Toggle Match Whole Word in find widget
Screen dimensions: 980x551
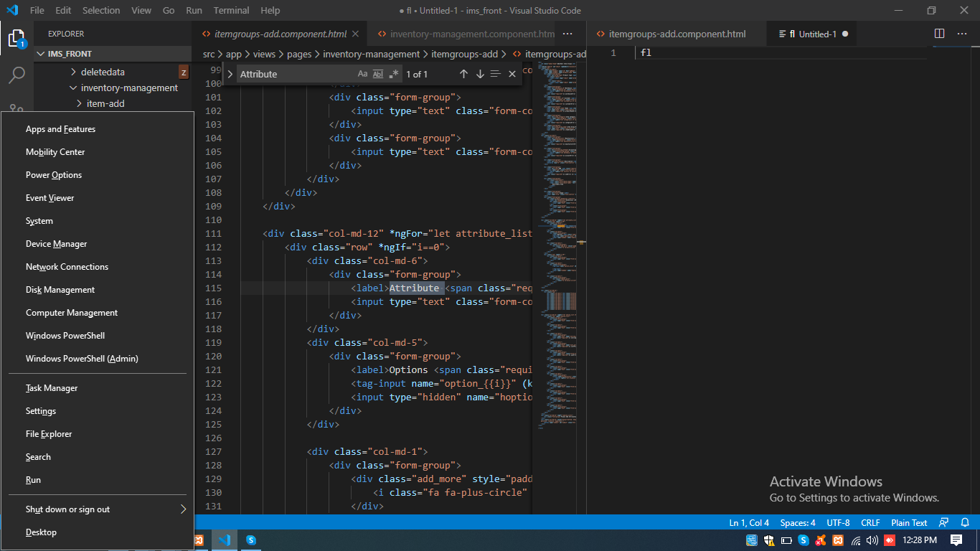(x=378, y=74)
